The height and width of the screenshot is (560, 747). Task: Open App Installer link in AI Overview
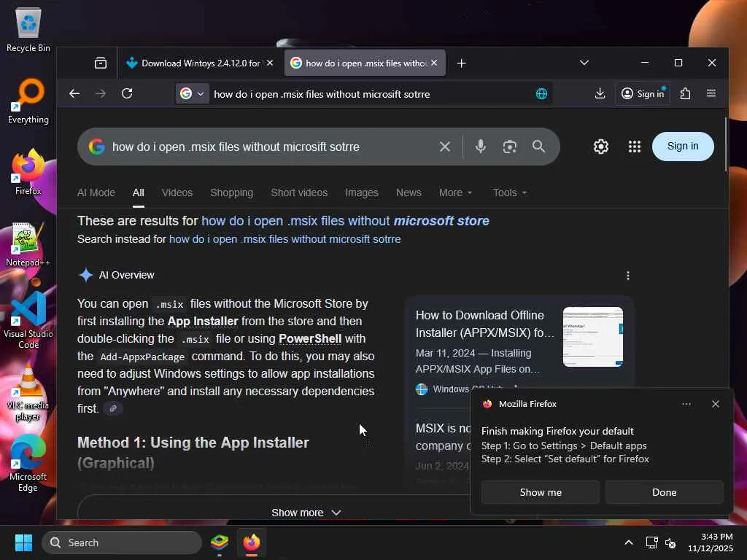203,321
